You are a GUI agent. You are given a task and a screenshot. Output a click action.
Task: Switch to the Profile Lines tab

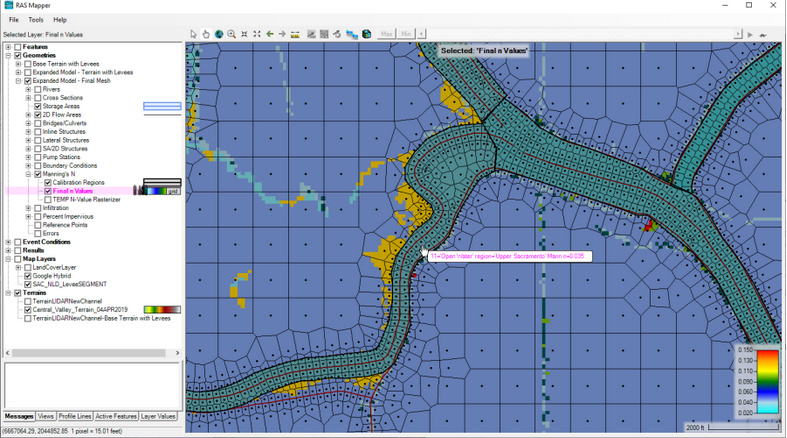(75, 416)
